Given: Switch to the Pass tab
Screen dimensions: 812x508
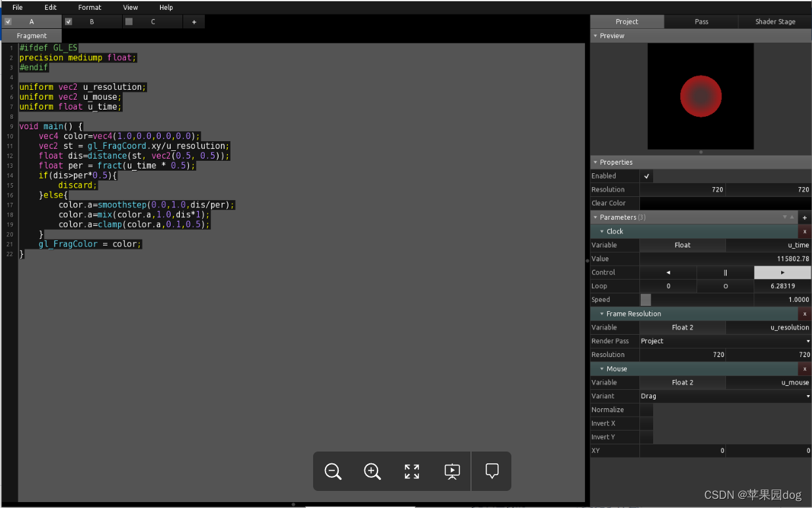Looking at the screenshot, I should click(701, 21).
